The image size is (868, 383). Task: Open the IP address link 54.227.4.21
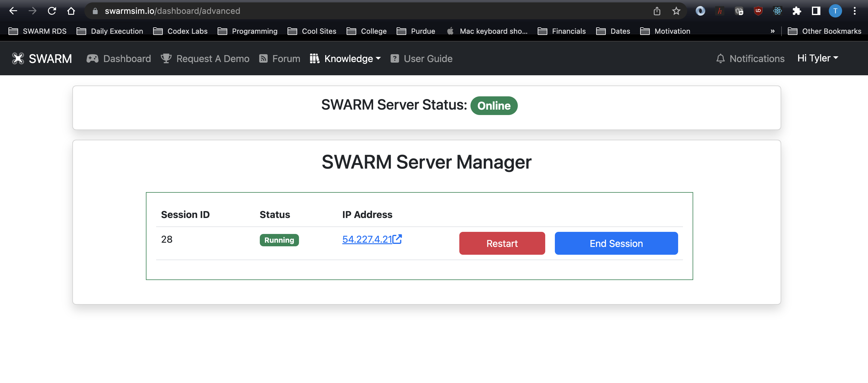(371, 239)
